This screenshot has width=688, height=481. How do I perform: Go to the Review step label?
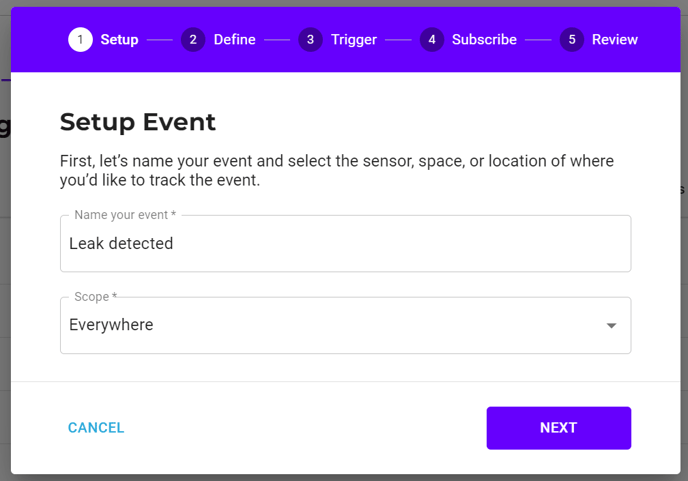tap(615, 39)
